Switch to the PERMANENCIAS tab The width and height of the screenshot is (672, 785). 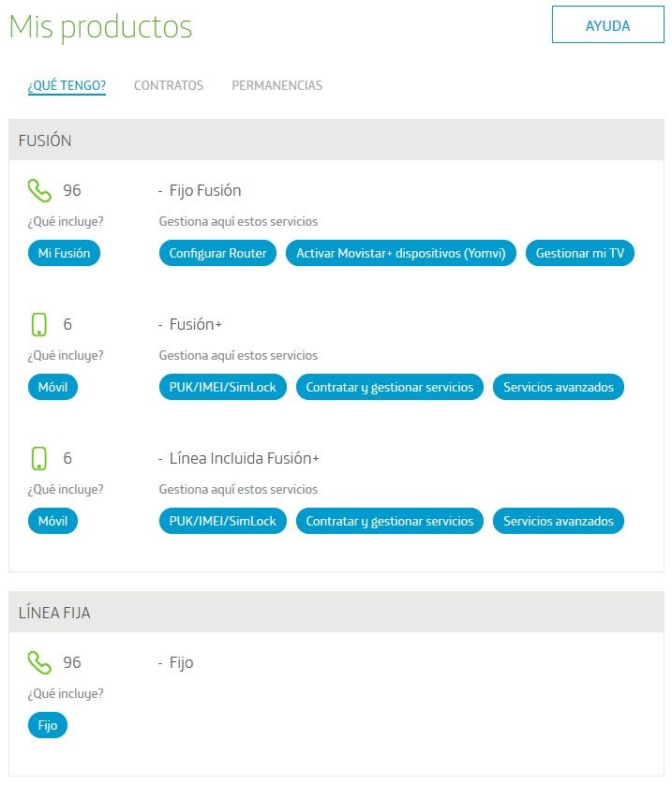(x=276, y=85)
